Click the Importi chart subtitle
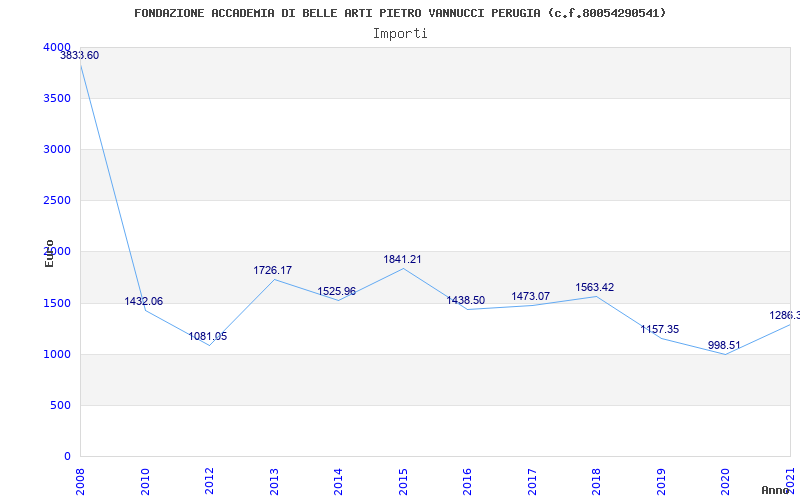 coord(400,34)
